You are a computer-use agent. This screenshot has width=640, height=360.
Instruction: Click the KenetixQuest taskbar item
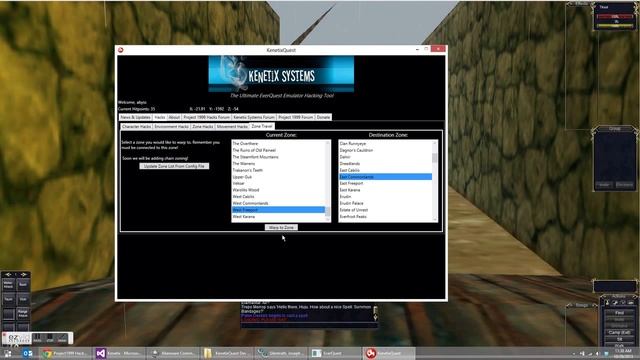(x=389, y=353)
